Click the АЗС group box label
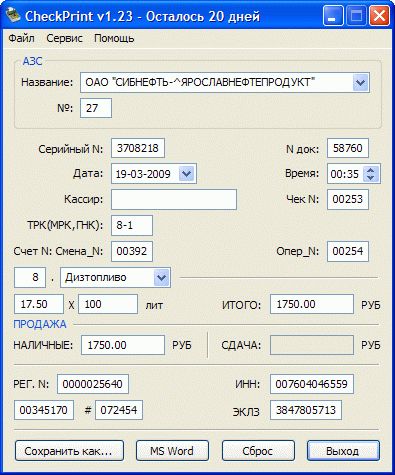This screenshot has height=475, width=395. (32, 61)
